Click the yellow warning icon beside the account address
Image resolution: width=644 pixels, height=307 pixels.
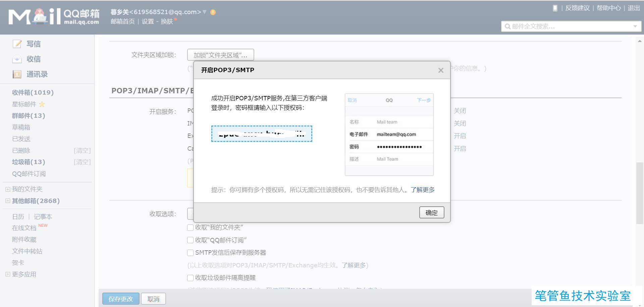212,11
